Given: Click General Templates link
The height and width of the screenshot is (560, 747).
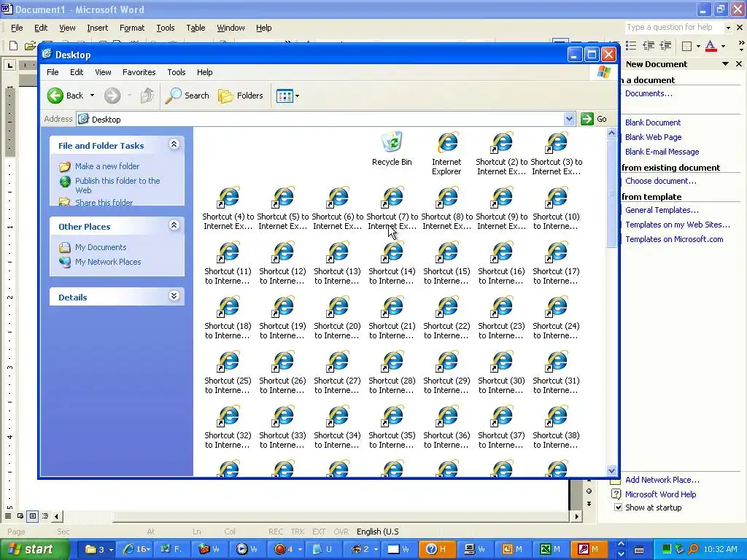Looking at the screenshot, I should pos(662,210).
